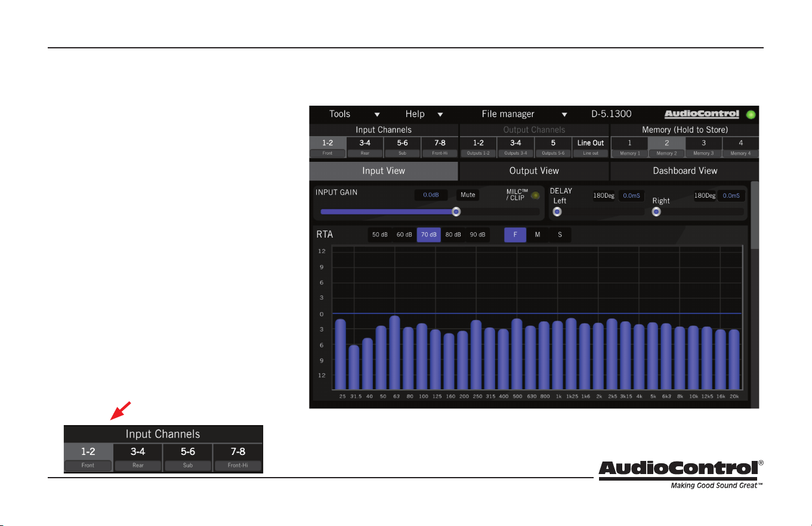Click the AudioControl logo in the app header

point(702,114)
